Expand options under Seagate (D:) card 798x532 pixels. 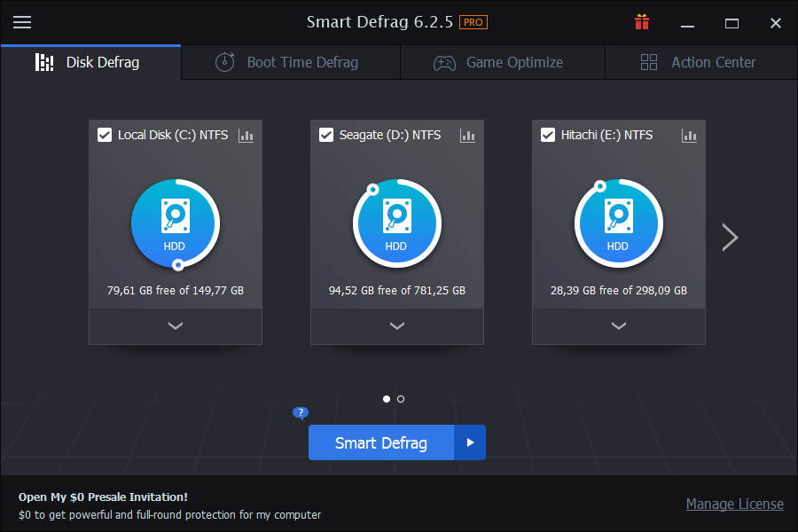(x=397, y=325)
